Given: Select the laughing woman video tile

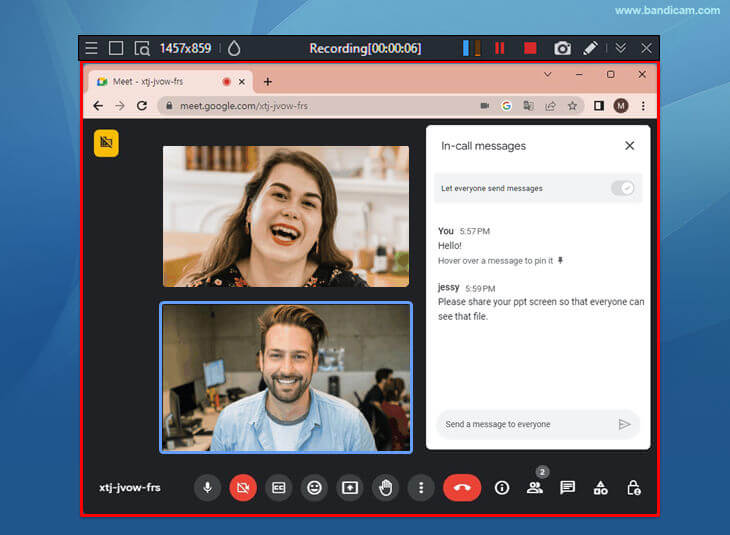Looking at the screenshot, I should tap(286, 217).
